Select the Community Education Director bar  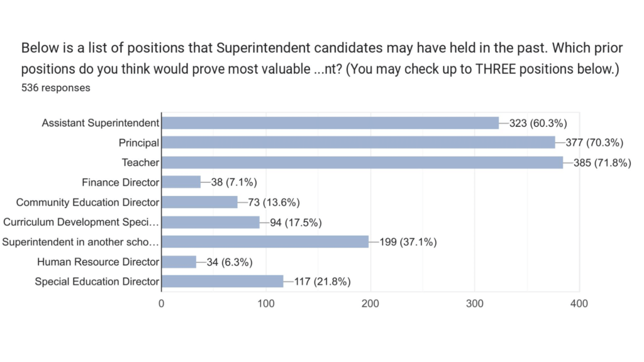click(199, 202)
